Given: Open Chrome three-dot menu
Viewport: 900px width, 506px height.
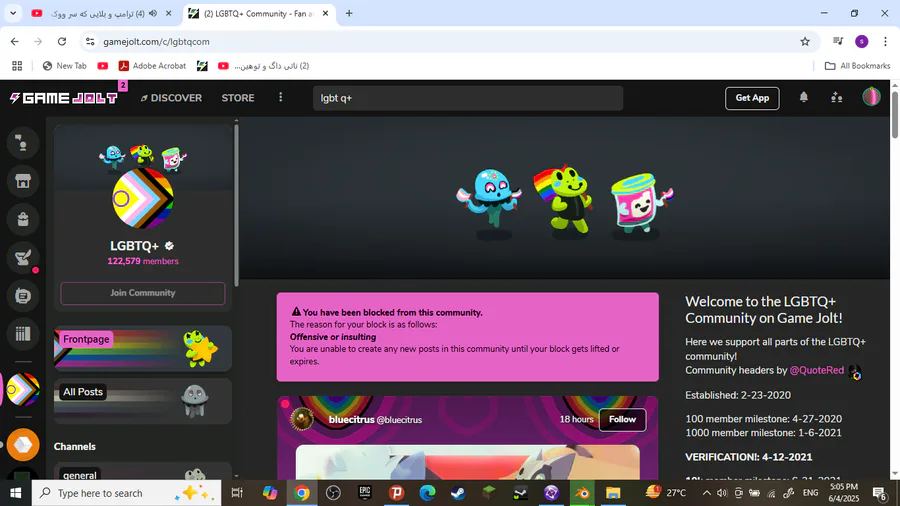Looking at the screenshot, I should click(x=885, y=41).
